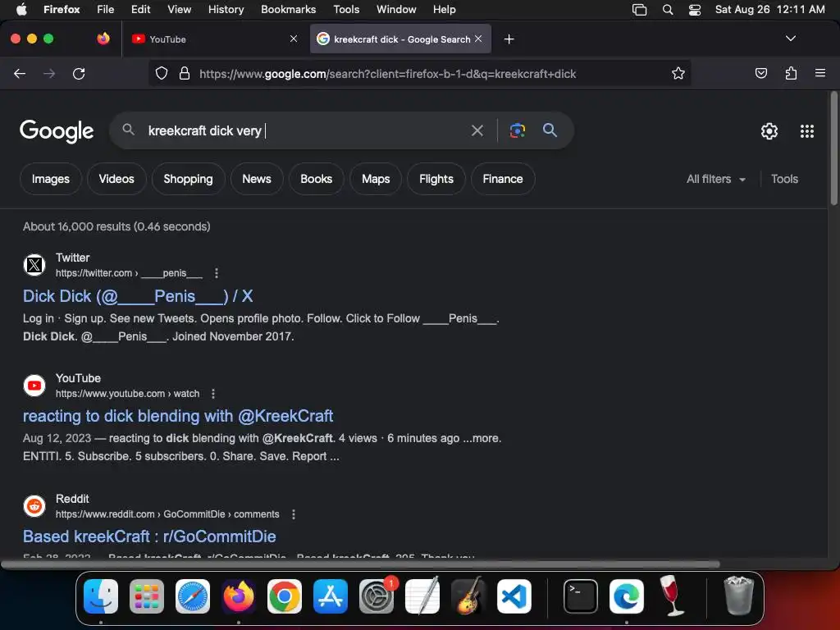The height and width of the screenshot is (630, 840).
Task: Click the padlock site security icon
Action: point(185,73)
